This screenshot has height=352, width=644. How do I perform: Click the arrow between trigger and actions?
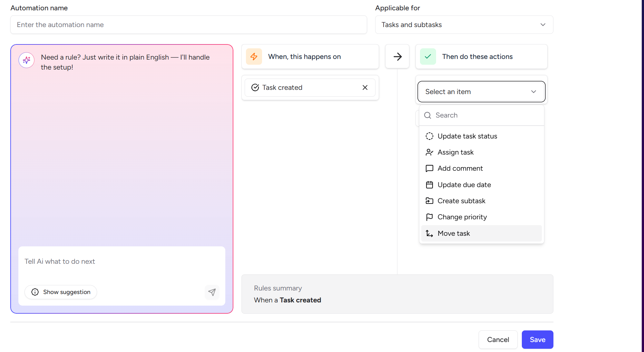coord(397,57)
